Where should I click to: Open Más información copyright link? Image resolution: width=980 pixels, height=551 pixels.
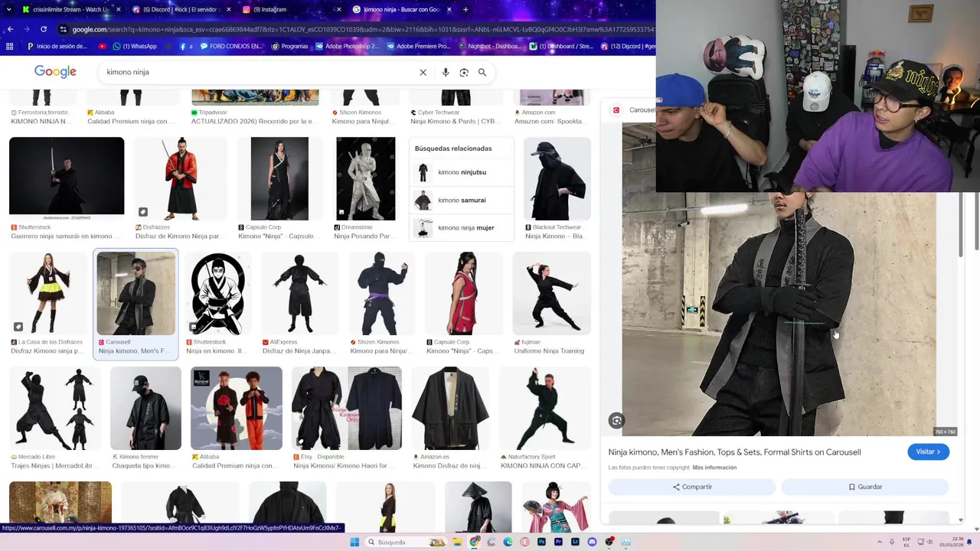(x=714, y=468)
